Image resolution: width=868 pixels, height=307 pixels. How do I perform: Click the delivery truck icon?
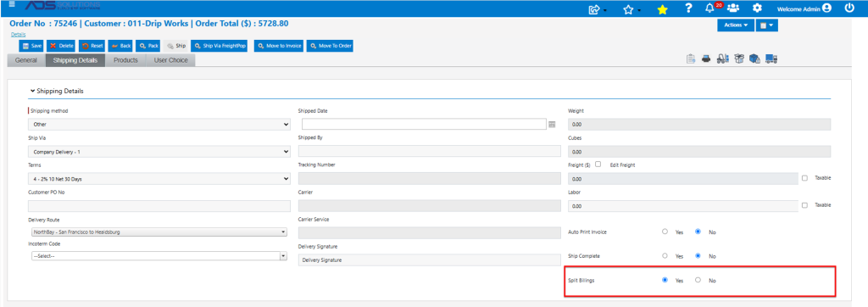[771, 59]
